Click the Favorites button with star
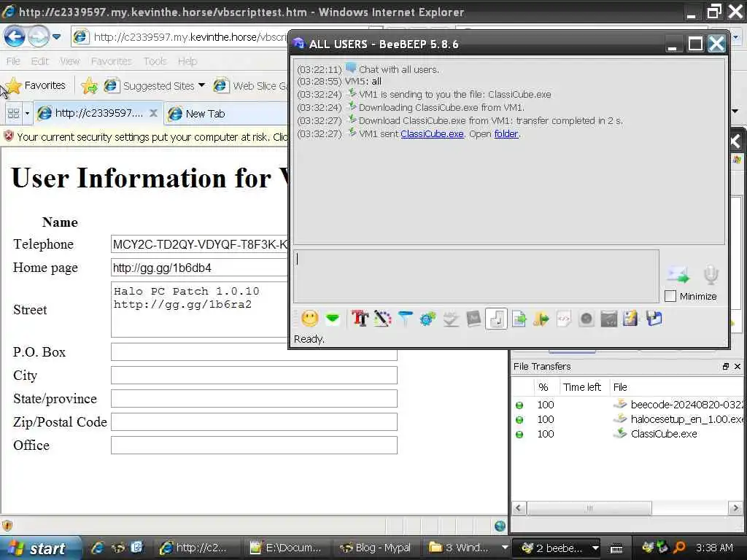The image size is (747, 560). pos(36,86)
